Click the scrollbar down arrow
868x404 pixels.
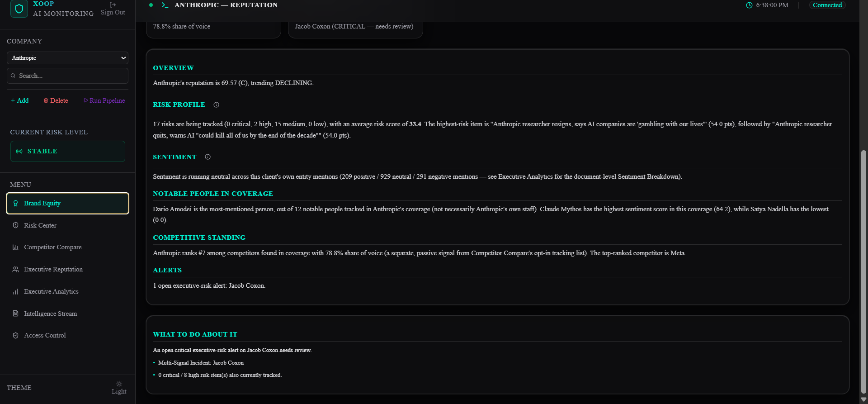[x=863, y=399]
